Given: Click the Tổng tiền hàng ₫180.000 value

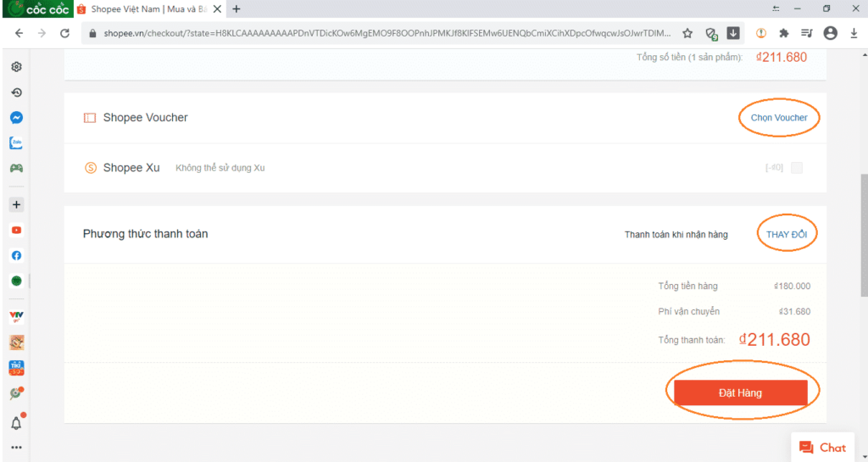Looking at the screenshot, I should pyautogui.click(x=793, y=286).
